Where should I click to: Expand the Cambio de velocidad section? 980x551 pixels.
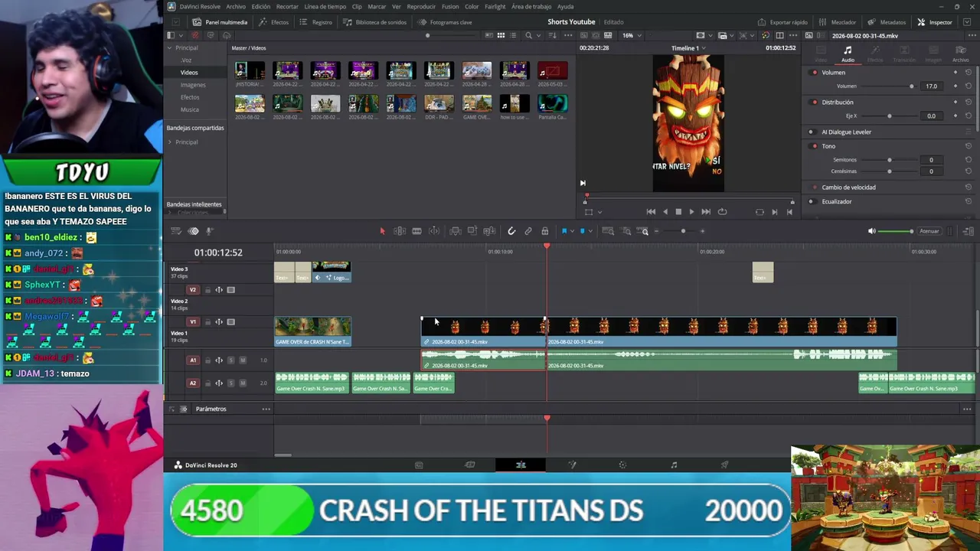click(x=848, y=187)
